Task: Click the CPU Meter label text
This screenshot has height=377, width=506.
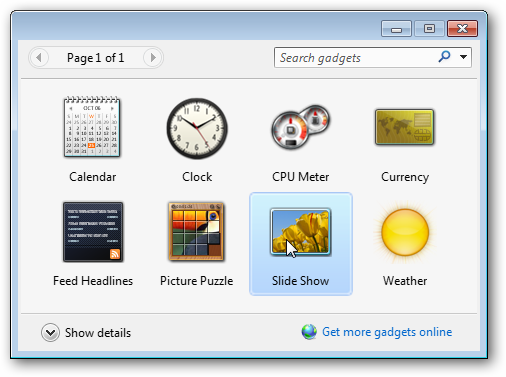Action: tap(301, 177)
